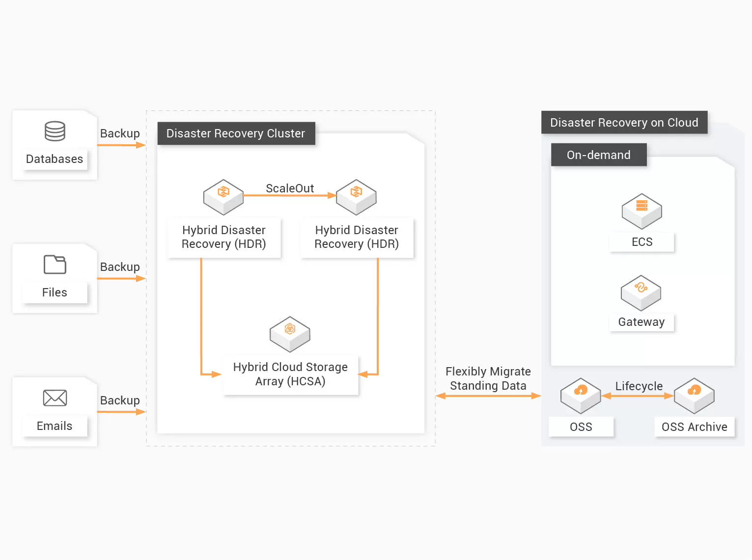Click the Databases cylinder icon
Image resolution: width=752 pixels, height=560 pixels.
tap(55, 131)
